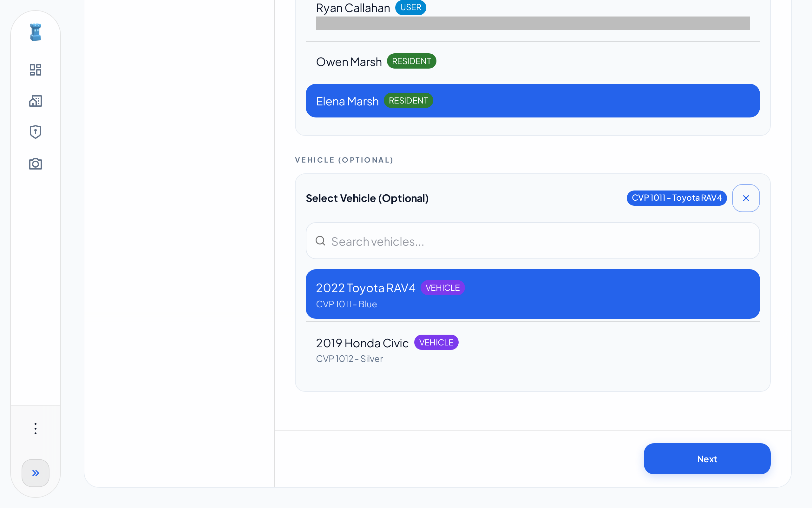Select the 2022 Toyota RAV4 vehicle row
The height and width of the screenshot is (508, 812).
[x=533, y=294]
